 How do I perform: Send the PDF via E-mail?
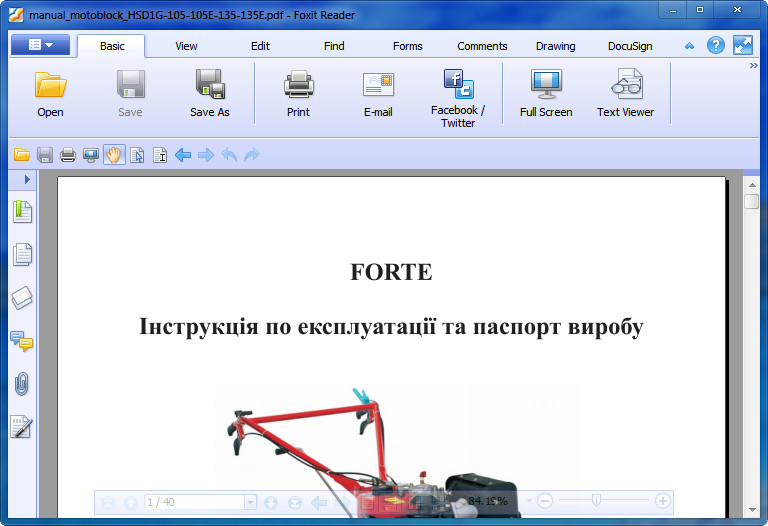(378, 94)
